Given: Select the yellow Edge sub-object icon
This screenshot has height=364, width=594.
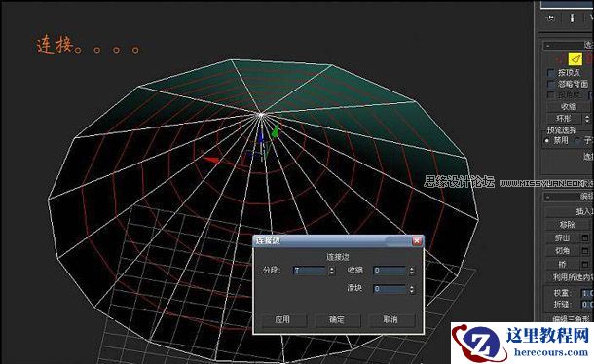Looking at the screenshot, I should [575, 58].
